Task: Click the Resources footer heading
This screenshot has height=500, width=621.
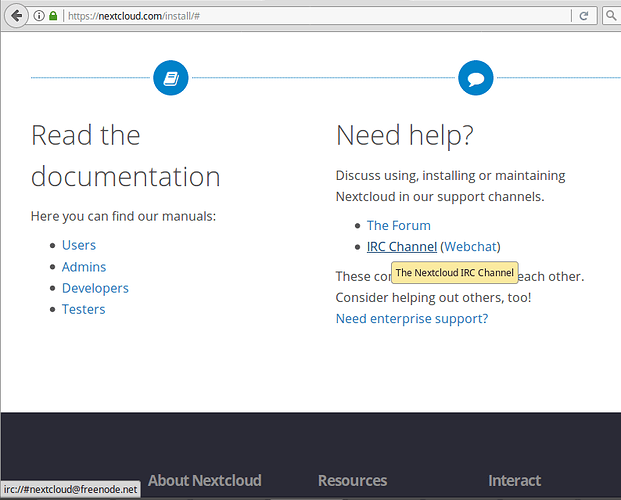Action: tap(352, 480)
